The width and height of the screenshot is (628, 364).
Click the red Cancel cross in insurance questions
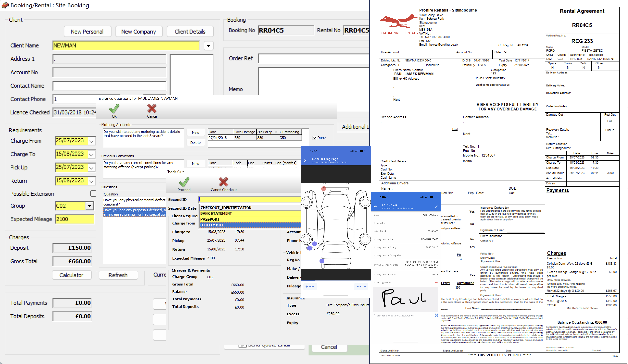click(x=152, y=109)
